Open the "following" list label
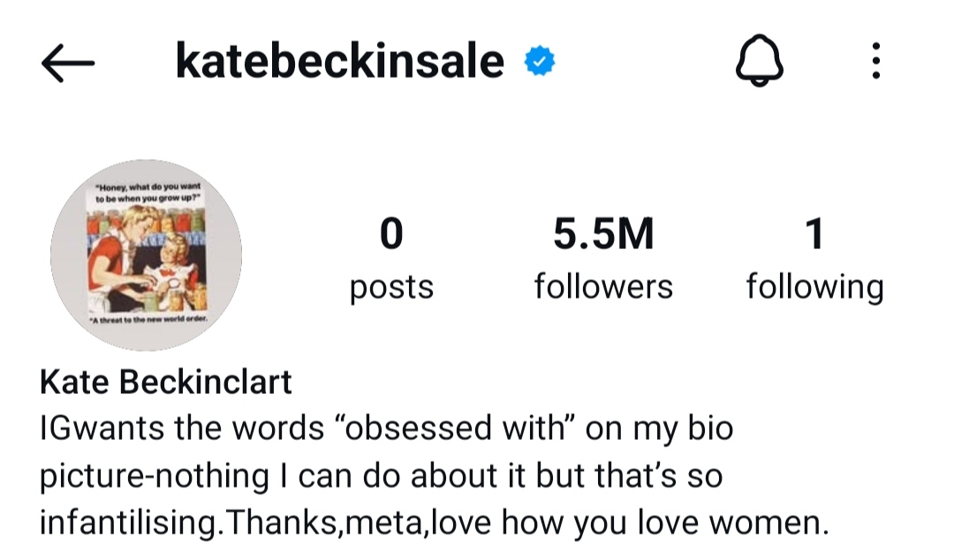Screen dimensions: 954x560 [814, 287]
